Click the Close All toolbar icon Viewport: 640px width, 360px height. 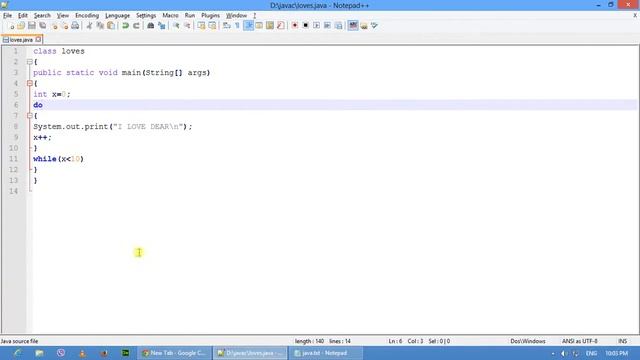(x=64, y=26)
